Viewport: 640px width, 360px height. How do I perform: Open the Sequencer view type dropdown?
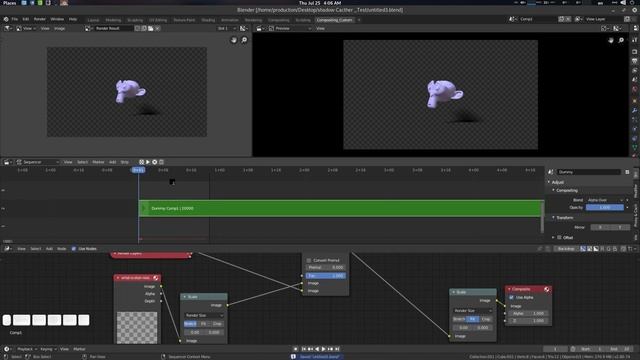pos(37,162)
